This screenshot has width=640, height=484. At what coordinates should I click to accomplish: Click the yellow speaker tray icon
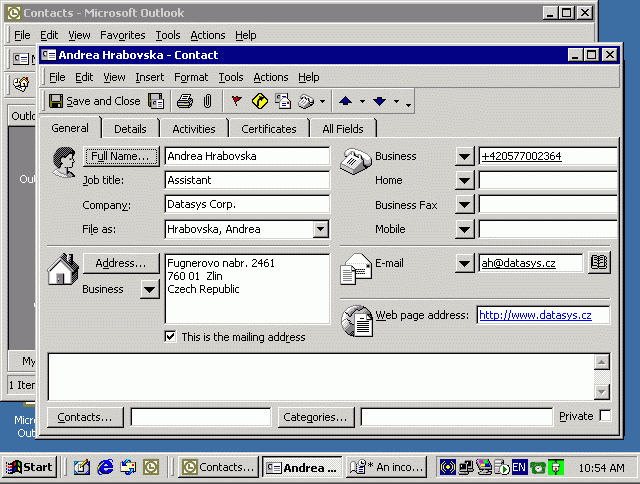tap(448, 467)
